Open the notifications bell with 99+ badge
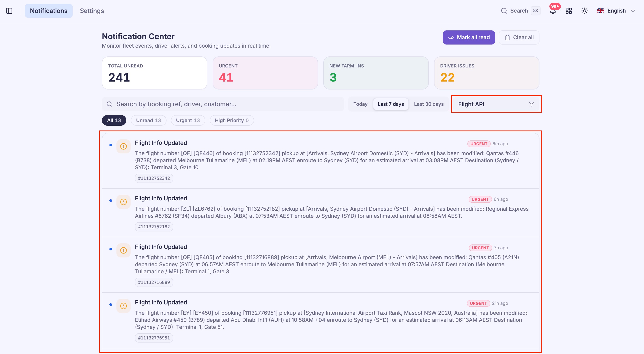The image size is (644, 354). (x=553, y=11)
